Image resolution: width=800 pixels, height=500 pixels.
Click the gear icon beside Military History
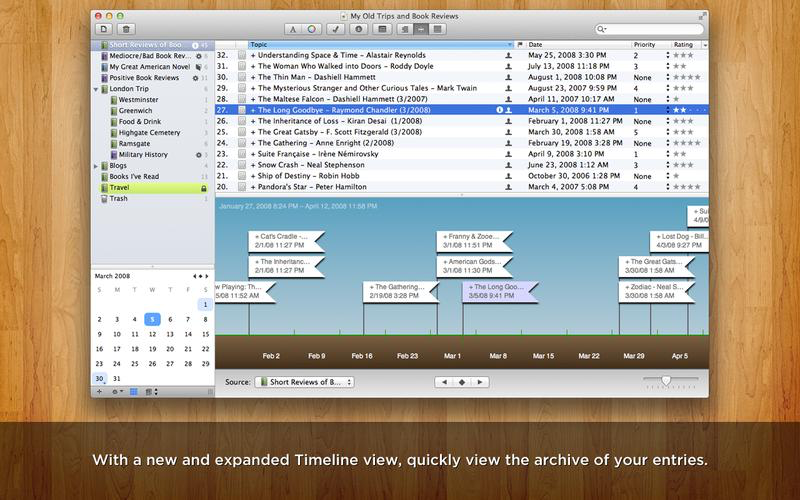[198, 155]
